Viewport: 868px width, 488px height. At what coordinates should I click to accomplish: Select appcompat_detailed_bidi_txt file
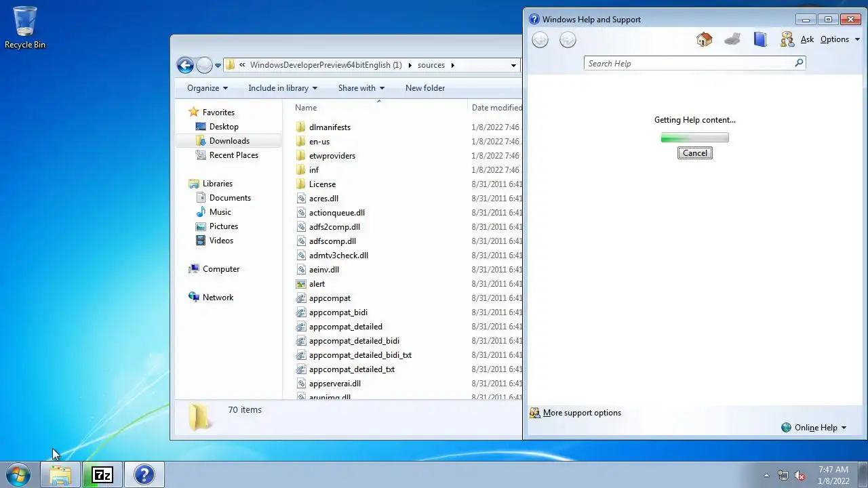(x=360, y=354)
